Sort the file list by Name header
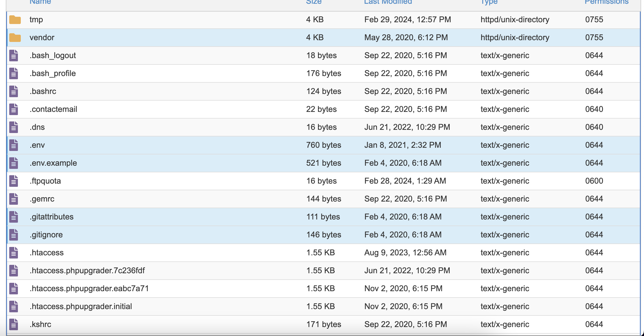644x336 pixels. pyautogui.click(x=40, y=2)
